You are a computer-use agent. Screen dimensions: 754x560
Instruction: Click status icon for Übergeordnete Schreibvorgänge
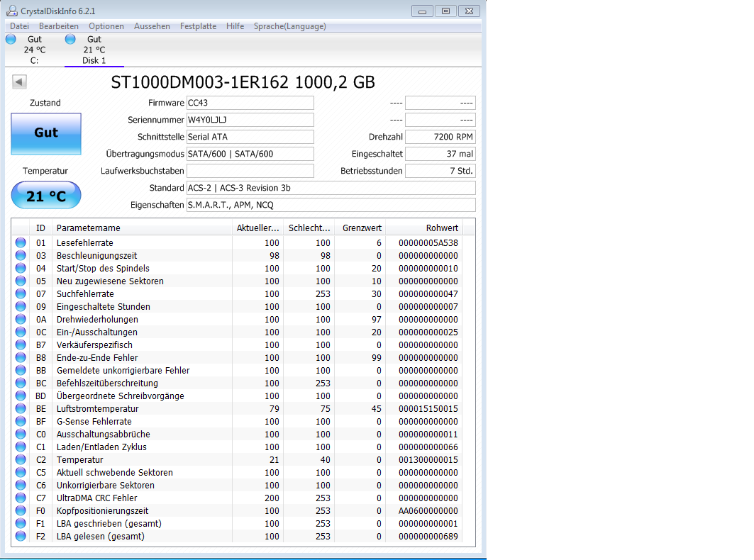point(21,396)
